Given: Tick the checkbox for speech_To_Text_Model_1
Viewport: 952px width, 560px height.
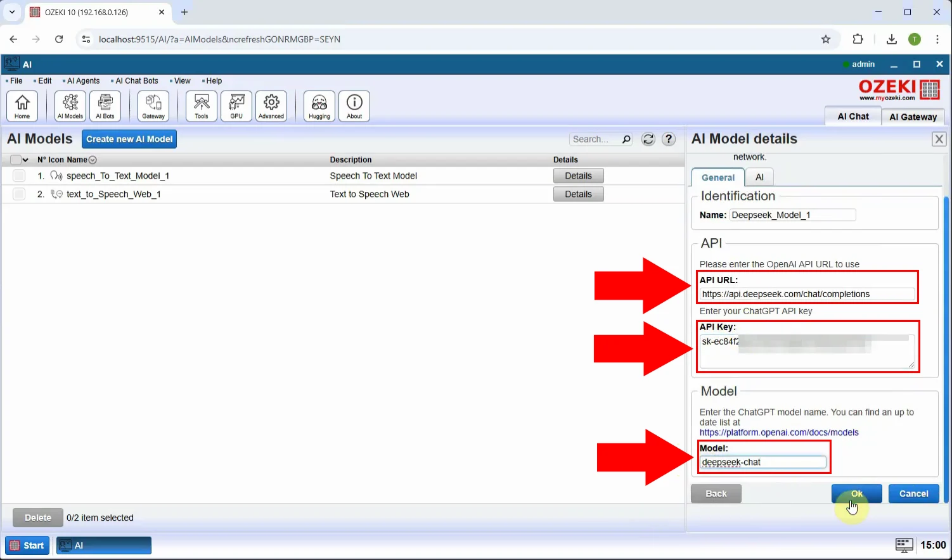Looking at the screenshot, I should (19, 176).
